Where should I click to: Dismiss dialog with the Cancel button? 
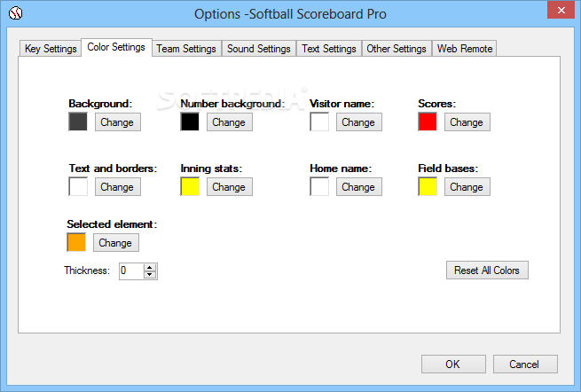point(525,365)
